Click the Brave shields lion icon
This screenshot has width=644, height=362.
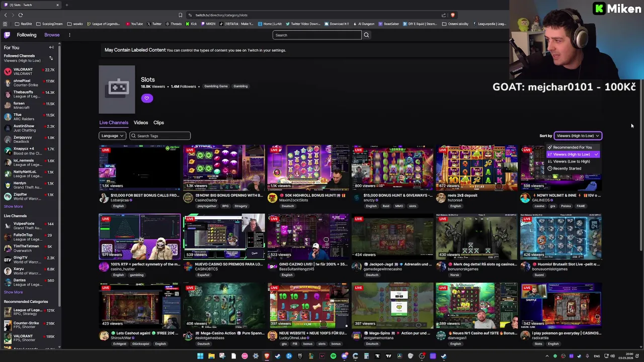click(453, 15)
